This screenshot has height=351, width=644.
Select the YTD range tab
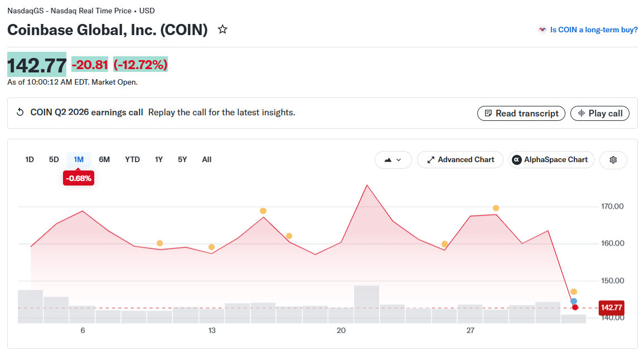pyautogui.click(x=132, y=159)
